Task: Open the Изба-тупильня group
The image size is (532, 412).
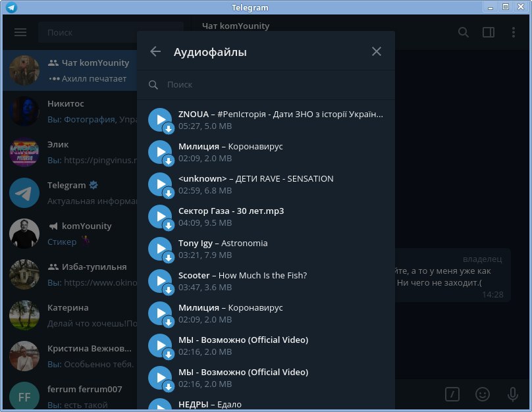Action: [70, 274]
